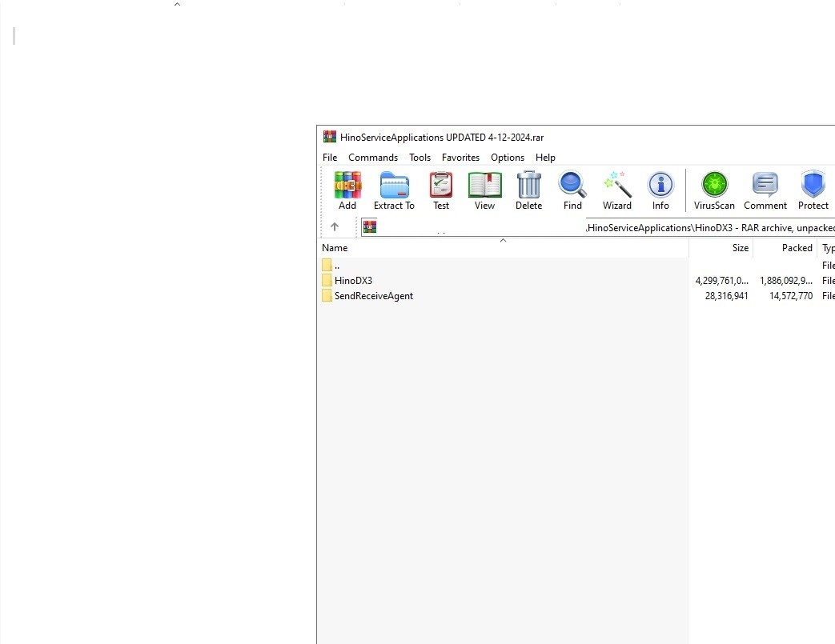Open the Favorites menu

460,158
